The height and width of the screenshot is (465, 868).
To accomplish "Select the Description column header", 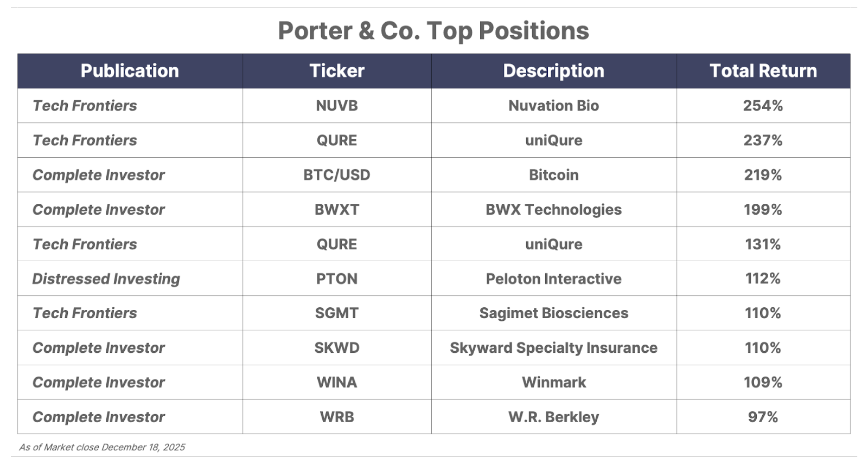I will (x=553, y=71).
